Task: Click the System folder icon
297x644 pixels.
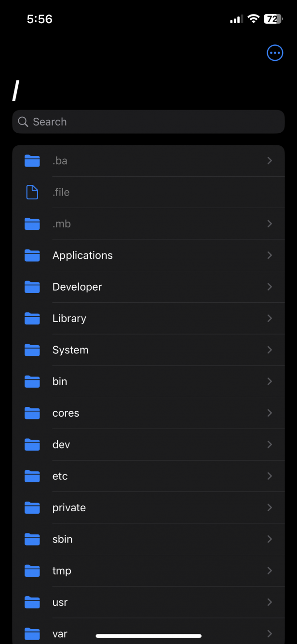Action: [x=32, y=350]
